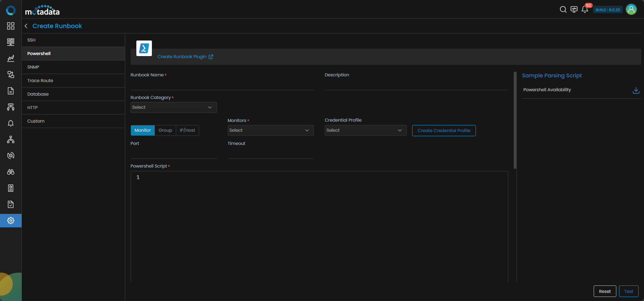Viewport: 644px width, 301px height.
Task: Click the search magnifier icon
Action: click(563, 9)
